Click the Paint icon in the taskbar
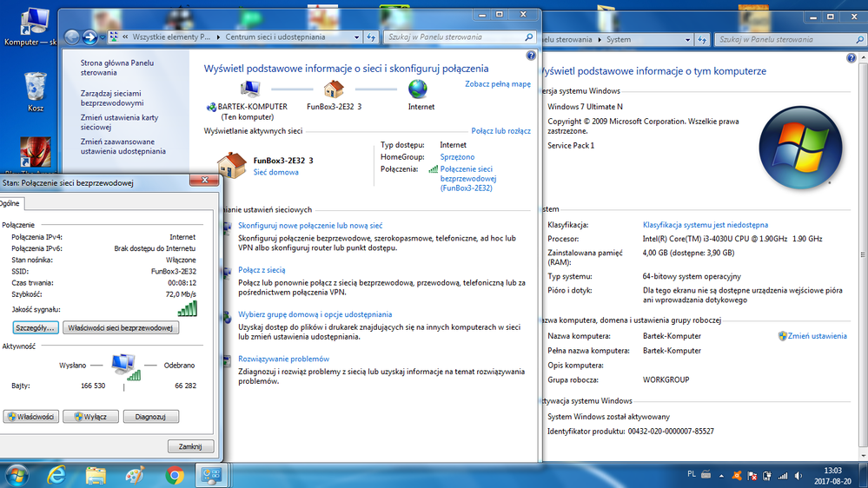The width and height of the screenshot is (868, 488). coord(136,475)
